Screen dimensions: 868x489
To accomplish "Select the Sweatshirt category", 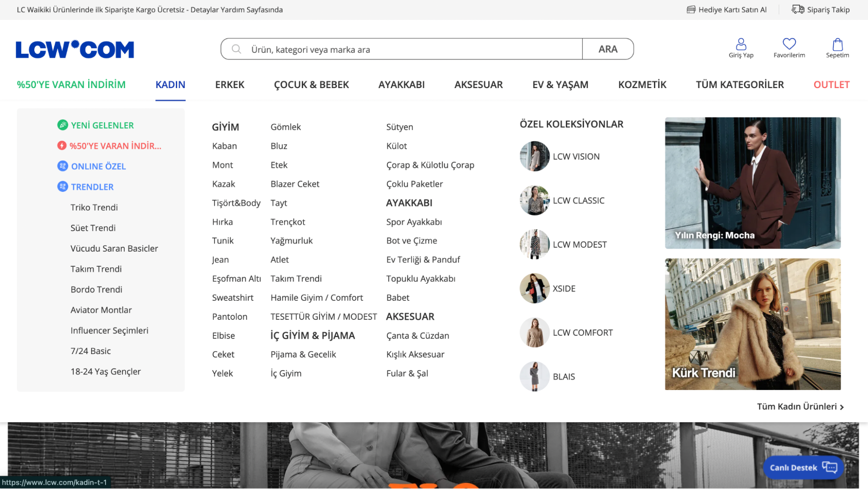I will pos(233,297).
